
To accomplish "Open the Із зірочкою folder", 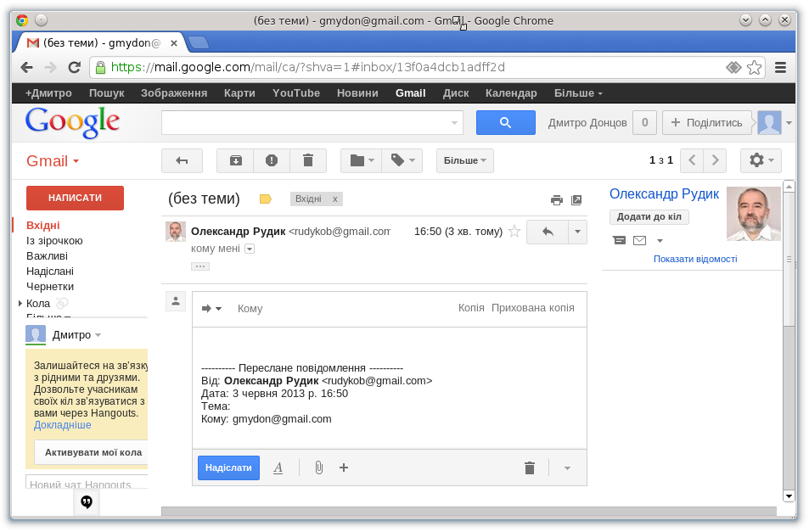I will [54, 241].
